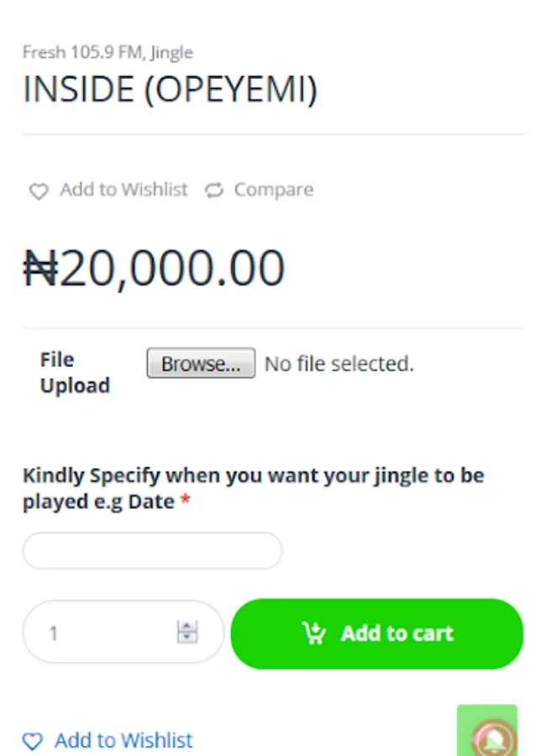Image resolution: width=546 pixels, height=756 pixels.
Task: Click the Compare arrows icon
Action: [x=215, y=191]
